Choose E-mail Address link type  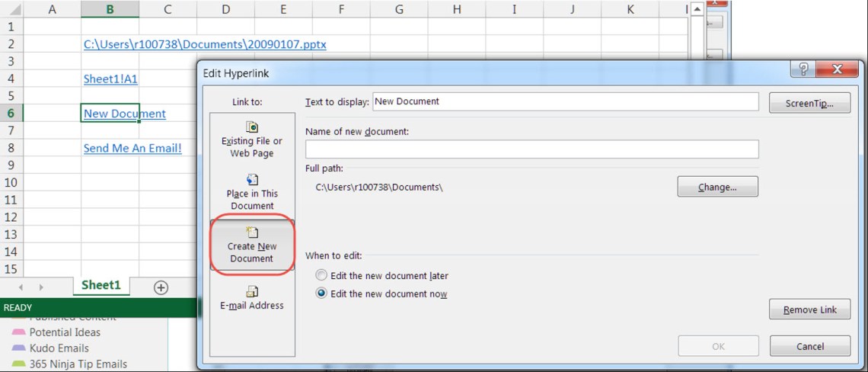click(252, 298)
